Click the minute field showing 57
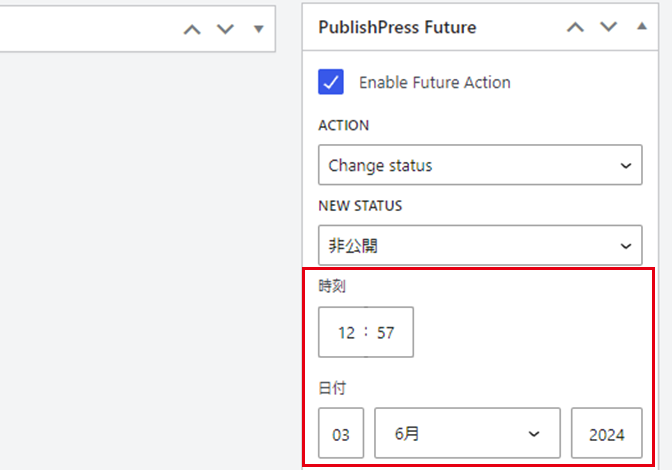Viewport: 672px width, 470px height. coord(386,333)
